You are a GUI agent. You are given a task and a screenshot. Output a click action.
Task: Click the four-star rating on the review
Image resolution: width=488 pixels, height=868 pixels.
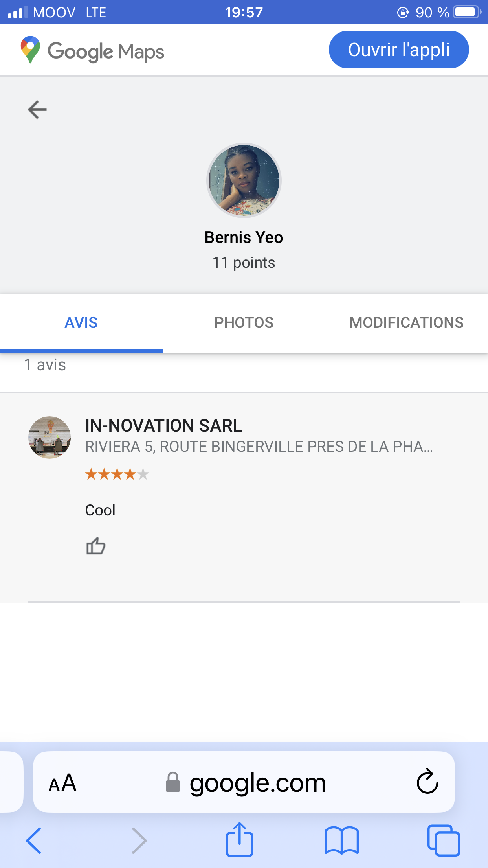pos(117,474)
